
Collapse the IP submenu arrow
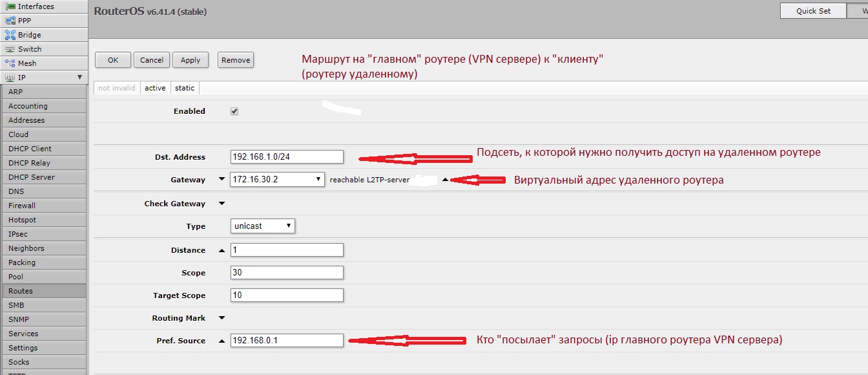[x=79, y=78]
